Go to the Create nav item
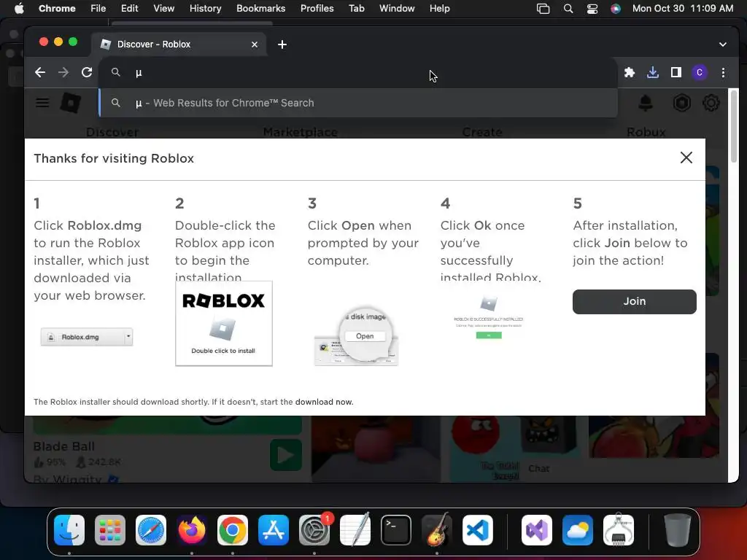Image resolution: width=747 pixels, height=560 pixels. click(x=482, y=132)
